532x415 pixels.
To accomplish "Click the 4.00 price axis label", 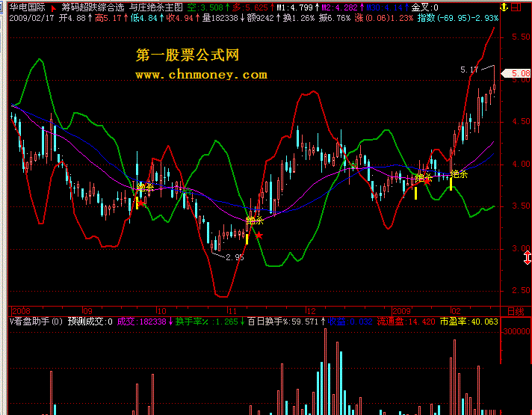I will tap(521, 165).
